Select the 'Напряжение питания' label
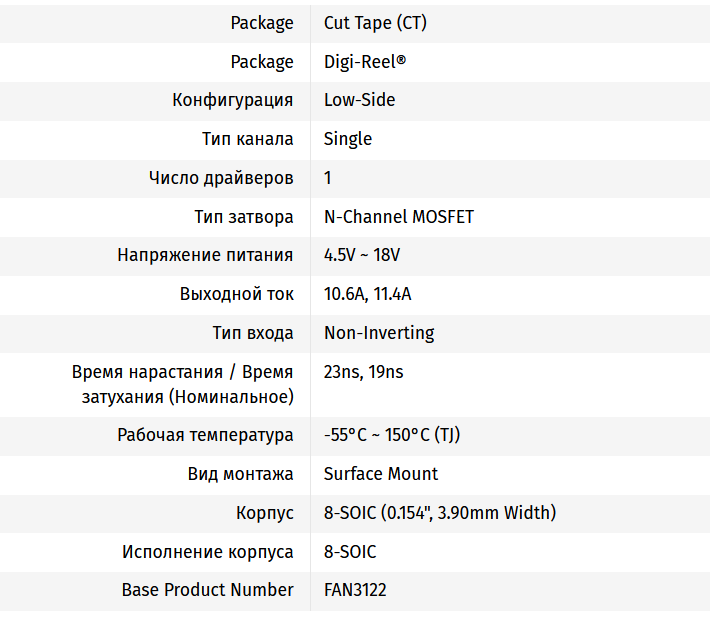 tap(205, 255)
